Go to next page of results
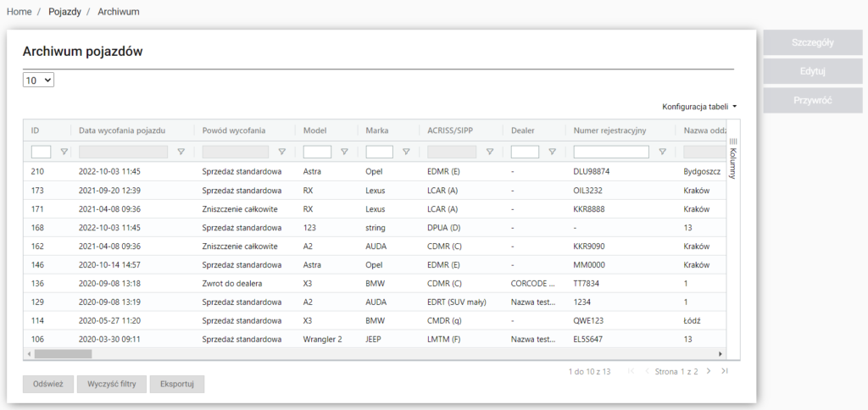The height and width of the screenshot is (410, 868). pos(709,371)
